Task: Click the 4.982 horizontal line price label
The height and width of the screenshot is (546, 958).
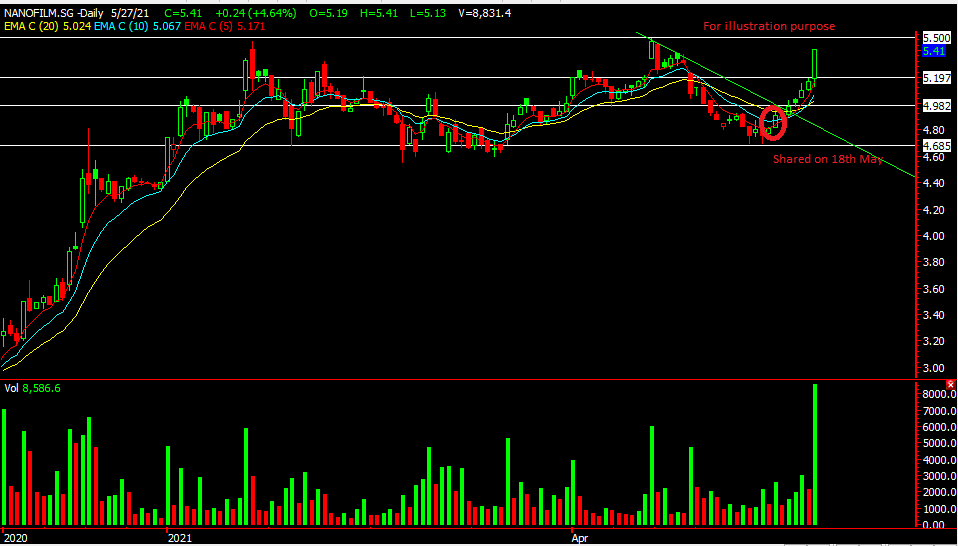Action: click(938, 106)
